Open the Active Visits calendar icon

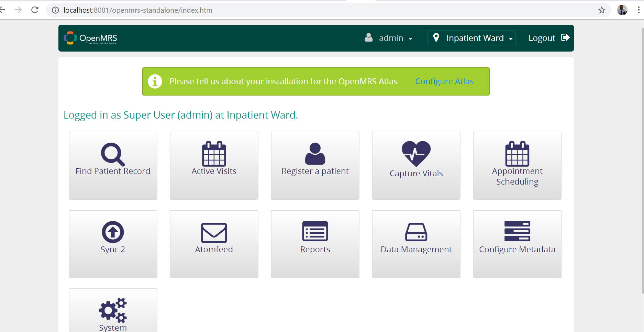(214, 154)
